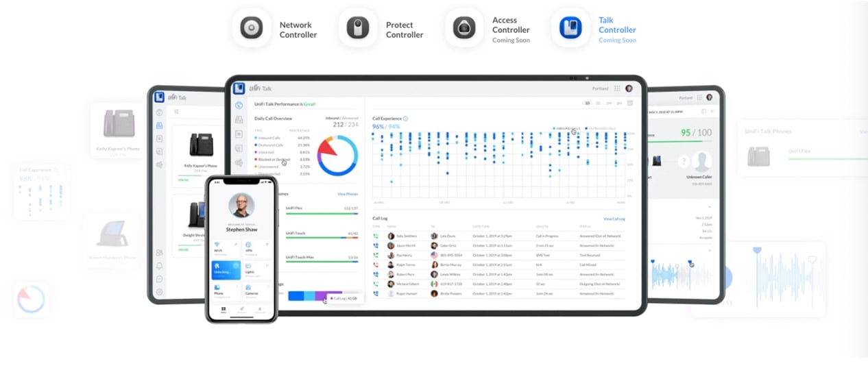Click the Portland site name
Screen dimensions: 868x368
coord(600,88)
